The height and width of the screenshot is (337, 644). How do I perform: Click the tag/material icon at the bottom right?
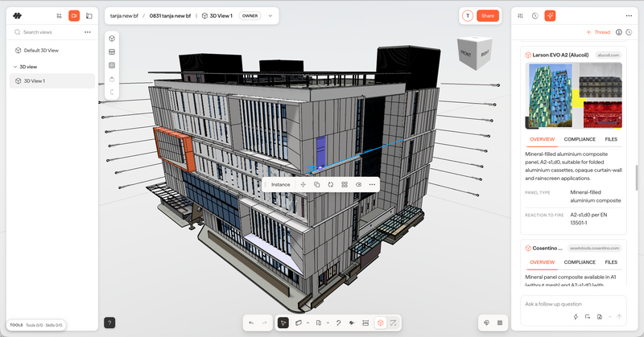point(487,323)
